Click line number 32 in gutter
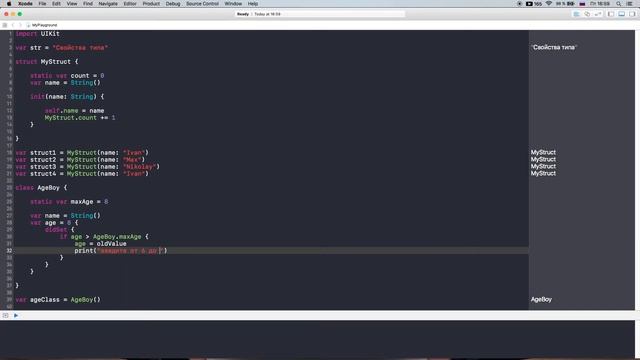Image resolution: width=640 pixels, height=360 pixels. pos(9,251)
